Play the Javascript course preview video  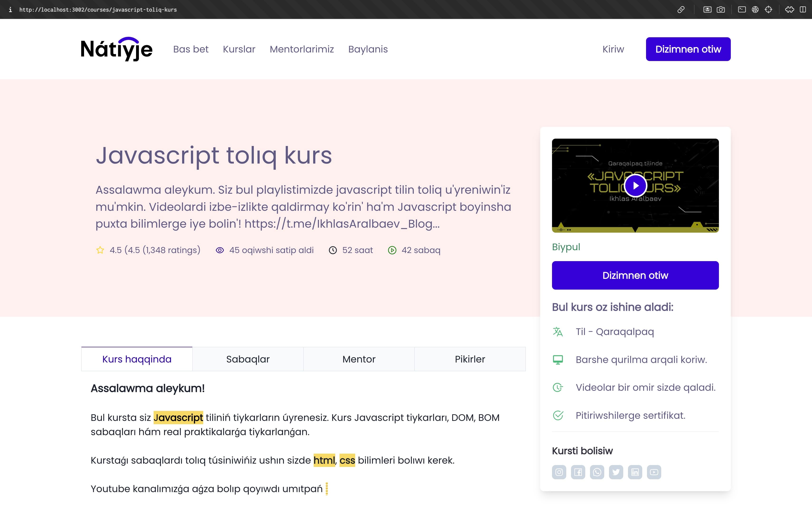(635, 185)
